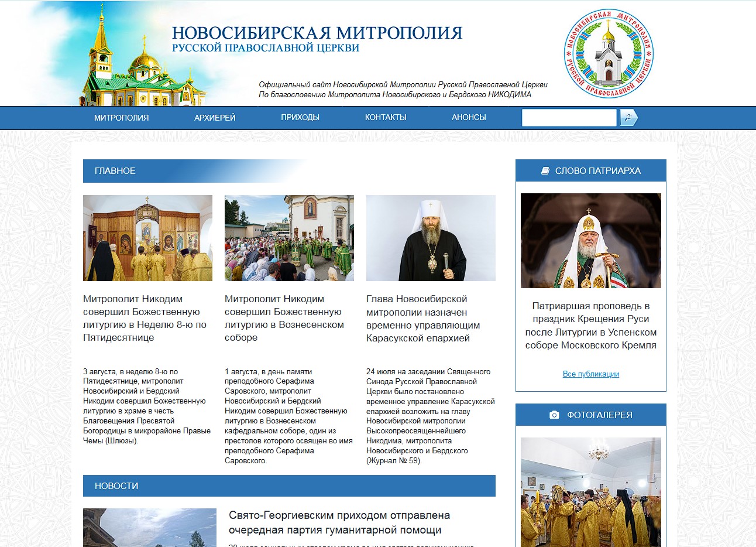
Task: Click the Слово Патриарха panel heading
Action: pos(591,171)
